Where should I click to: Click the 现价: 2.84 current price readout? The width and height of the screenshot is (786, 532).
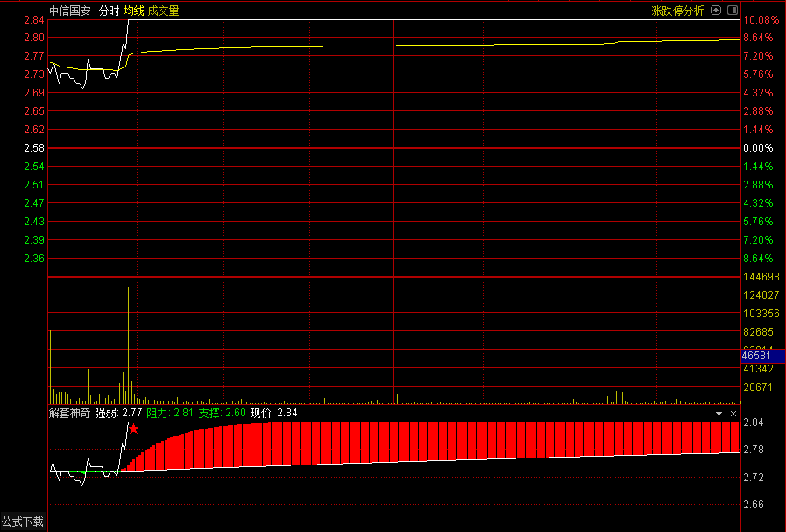[273, 413]
